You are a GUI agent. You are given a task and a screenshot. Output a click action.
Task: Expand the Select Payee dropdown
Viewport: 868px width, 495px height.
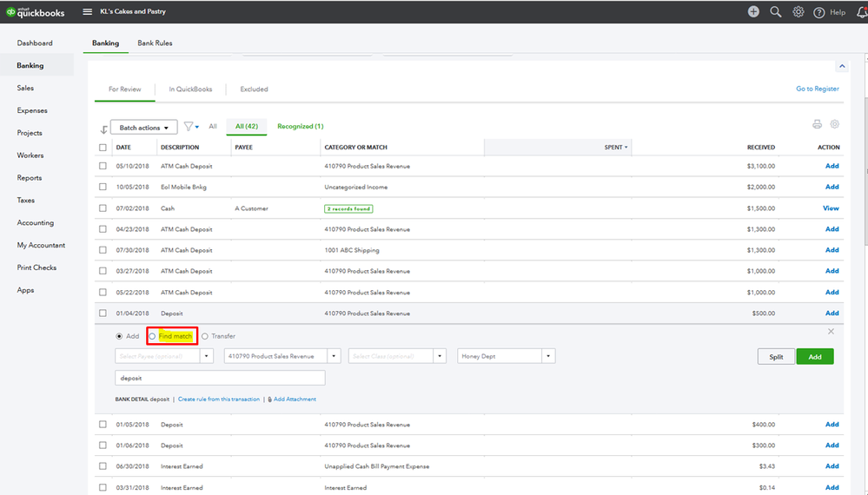pyautogui.click(x=207, y=356)
